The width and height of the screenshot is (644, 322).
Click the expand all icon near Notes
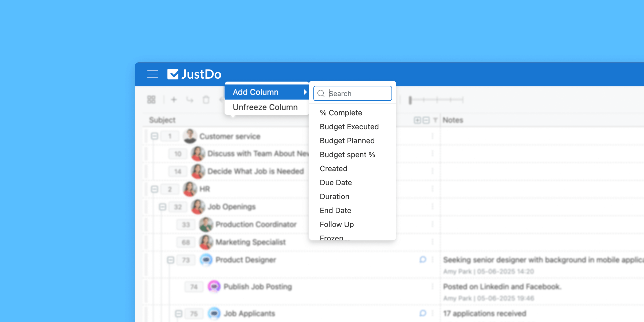417,120
